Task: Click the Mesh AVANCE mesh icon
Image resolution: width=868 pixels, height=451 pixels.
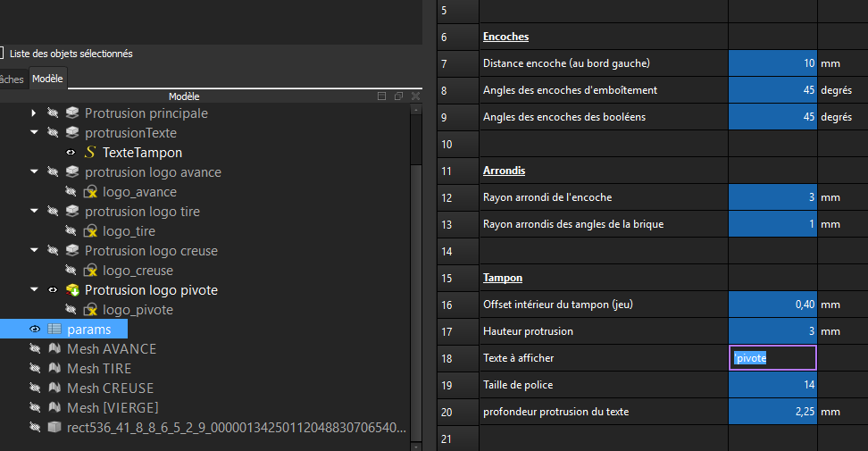Action: [x=54, y=348]
